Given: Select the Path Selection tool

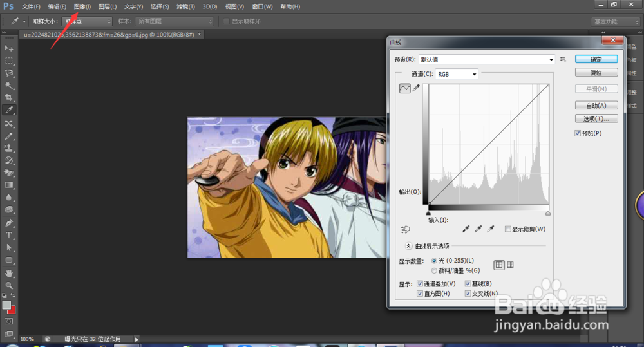Looking at the screenshot, I should pos(8,248).
